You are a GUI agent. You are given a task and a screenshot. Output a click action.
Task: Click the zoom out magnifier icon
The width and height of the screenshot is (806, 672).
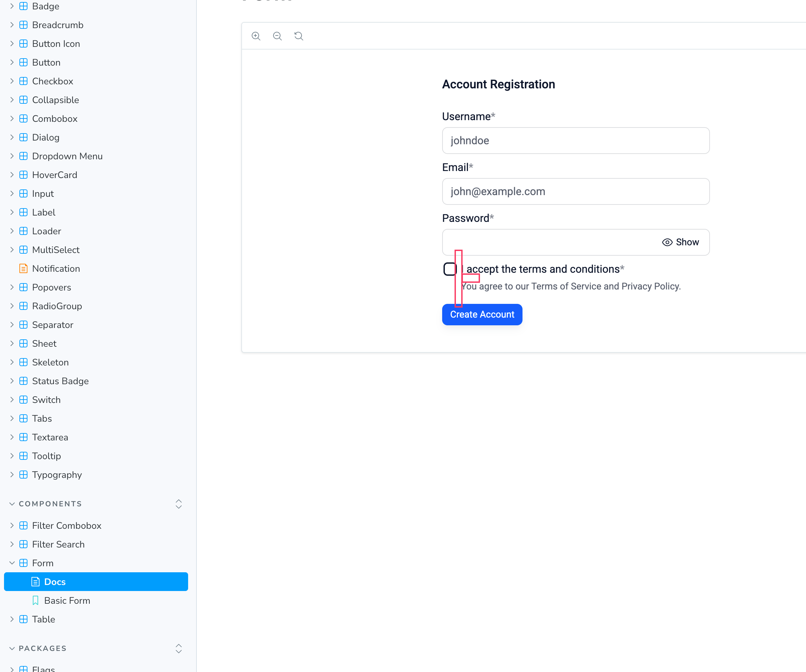click(277, 36)
